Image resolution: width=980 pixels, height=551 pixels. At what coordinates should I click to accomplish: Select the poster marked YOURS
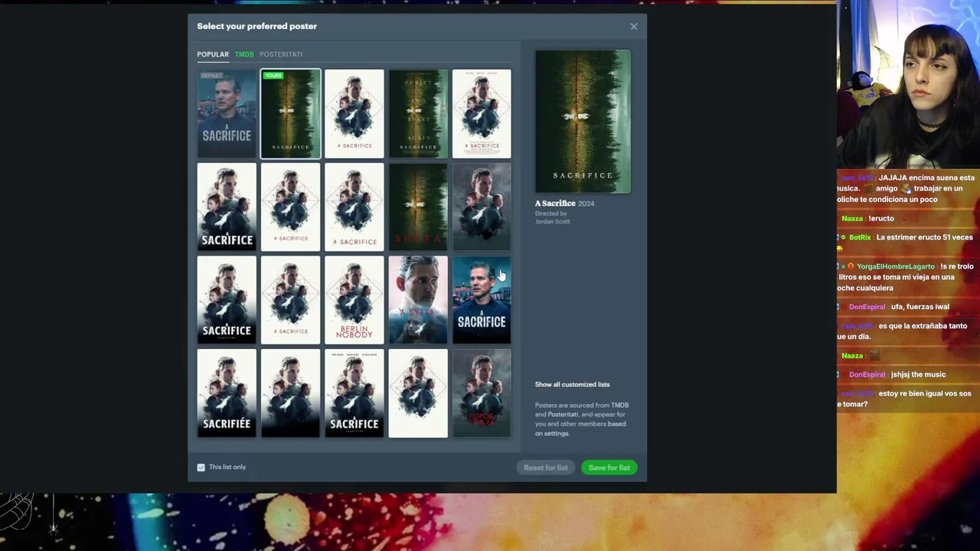click(290, 114)
